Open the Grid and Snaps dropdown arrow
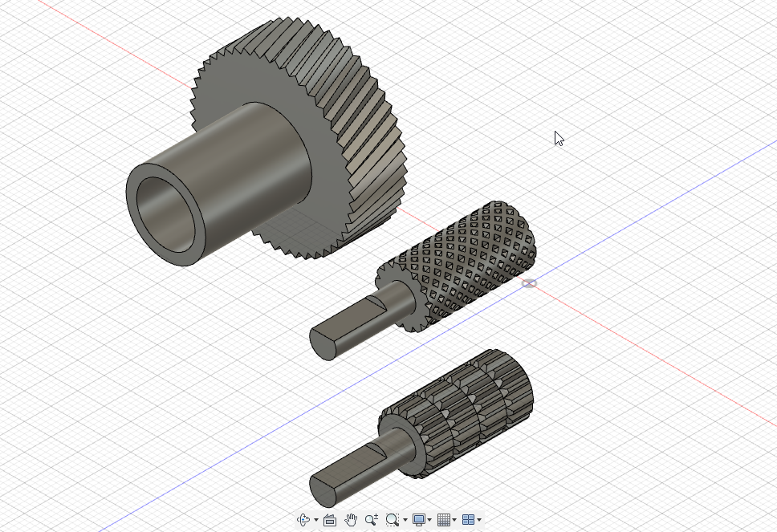The height and width of the screenshot is (532, 777). coord(454,520)
